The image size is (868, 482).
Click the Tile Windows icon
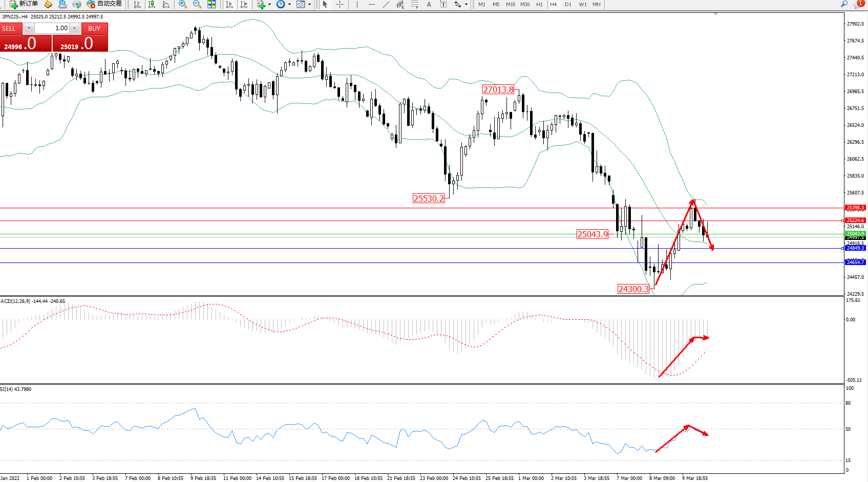pos(211,4)
